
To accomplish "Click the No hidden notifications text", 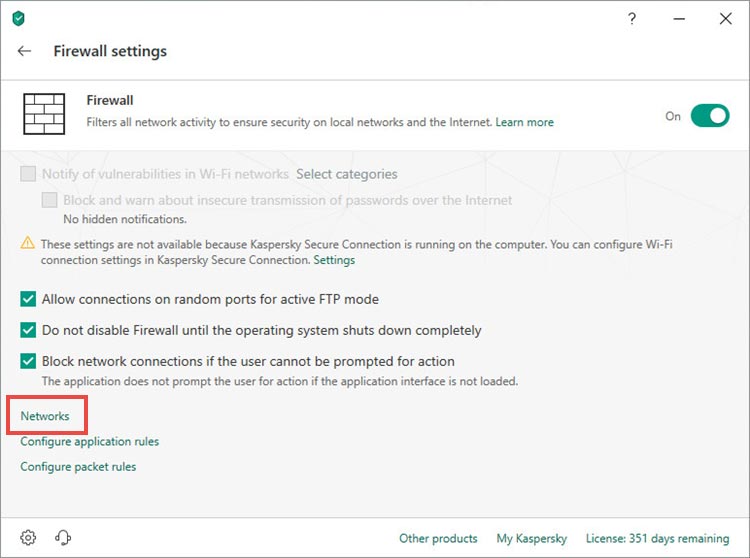I will (125, 219).
